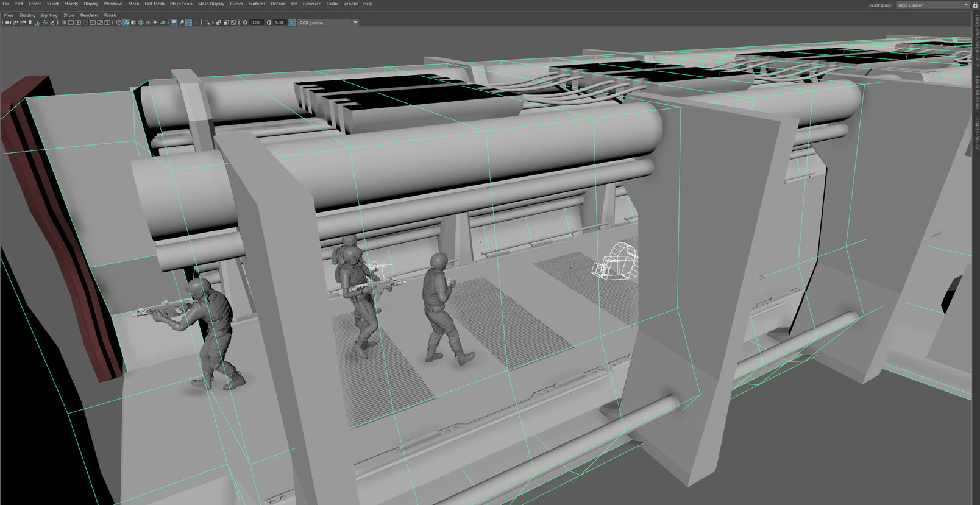This screenshot has height=505, width=980.
Task: Enable Wireframe display mode icon
Action: [x=119, y=23]
